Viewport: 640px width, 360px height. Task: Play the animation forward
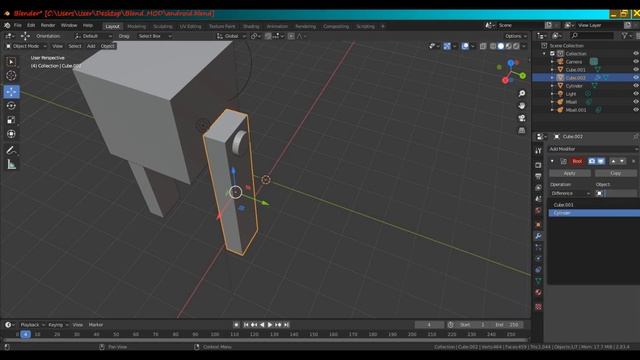pos(270,325)
